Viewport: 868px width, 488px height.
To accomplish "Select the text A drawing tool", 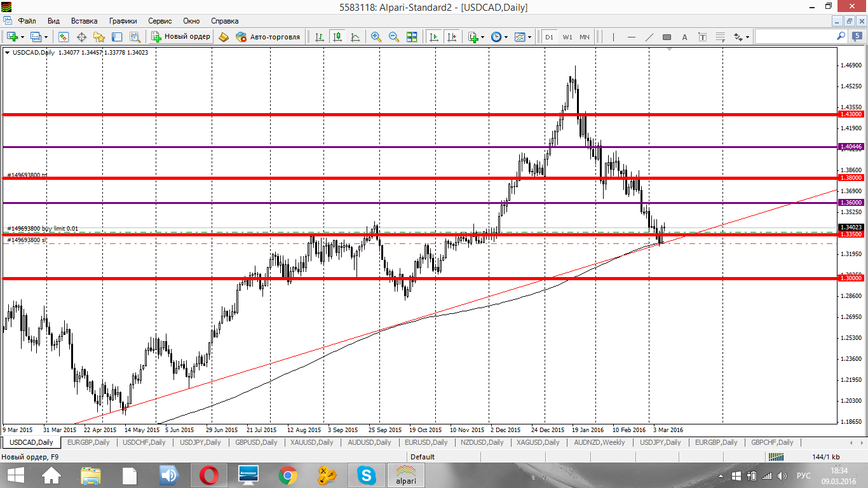I will click(684, 37).
